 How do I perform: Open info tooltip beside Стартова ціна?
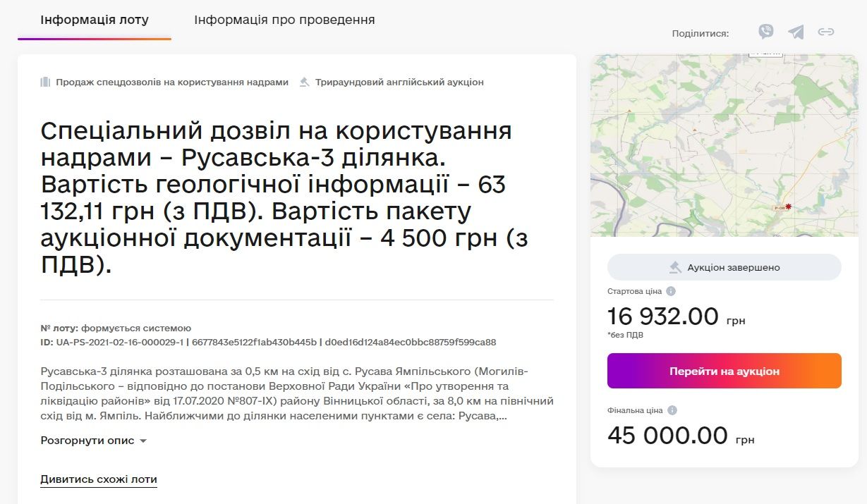coord(671,290)
